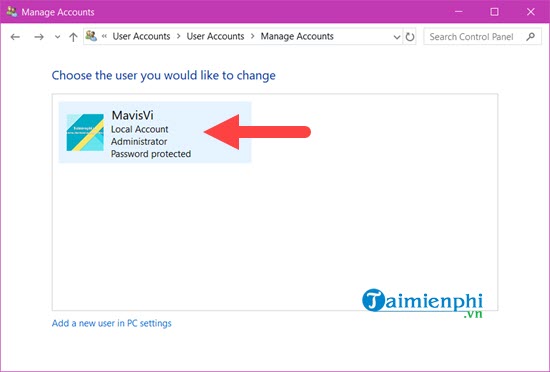This screenshot has height=372, width=550.
Task: Select the MavisVi account picture
Action: click(x=85, y=132)
